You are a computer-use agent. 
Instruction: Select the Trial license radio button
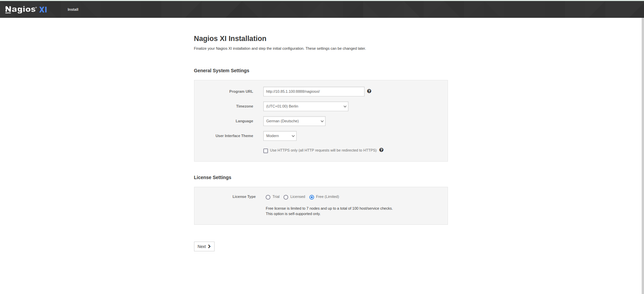pos(268,197)
